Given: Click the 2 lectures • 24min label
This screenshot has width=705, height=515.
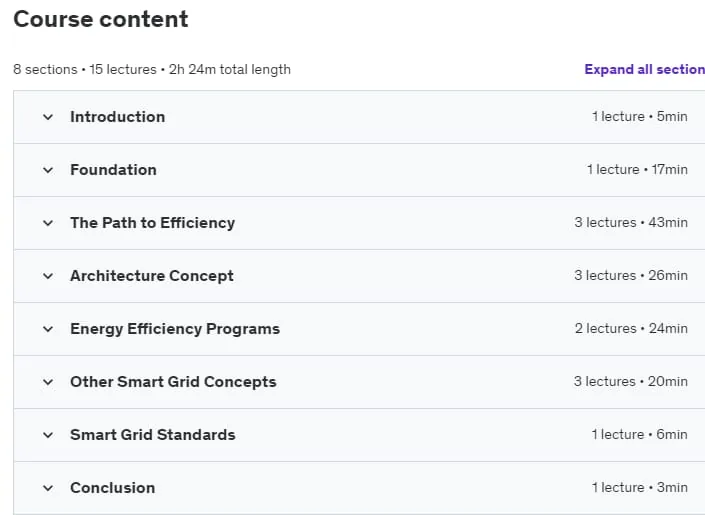Looking at the screenshot, I should point(631,328).
